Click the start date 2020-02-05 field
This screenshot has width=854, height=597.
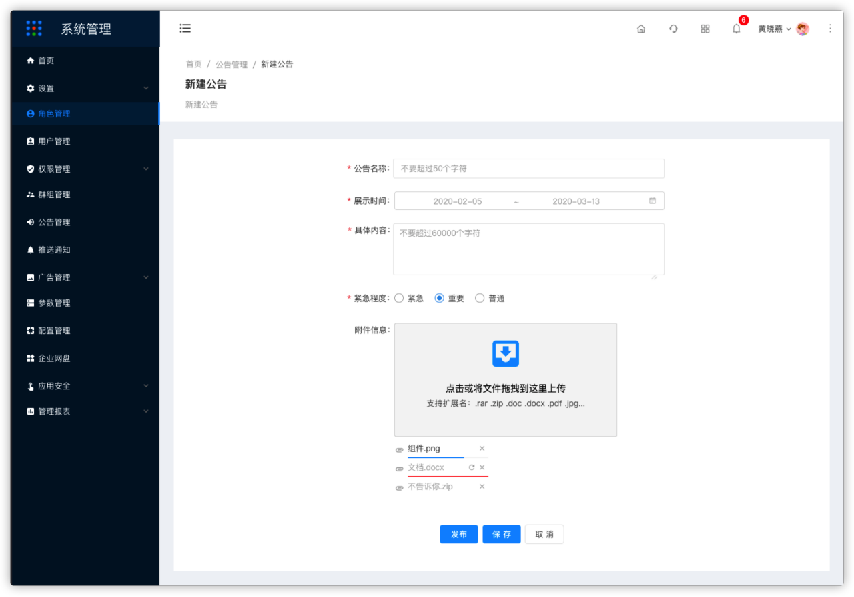(458, 201)
